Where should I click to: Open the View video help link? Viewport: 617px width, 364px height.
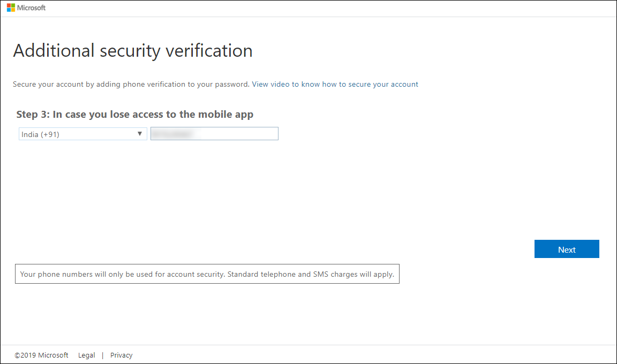pos(335,84)
